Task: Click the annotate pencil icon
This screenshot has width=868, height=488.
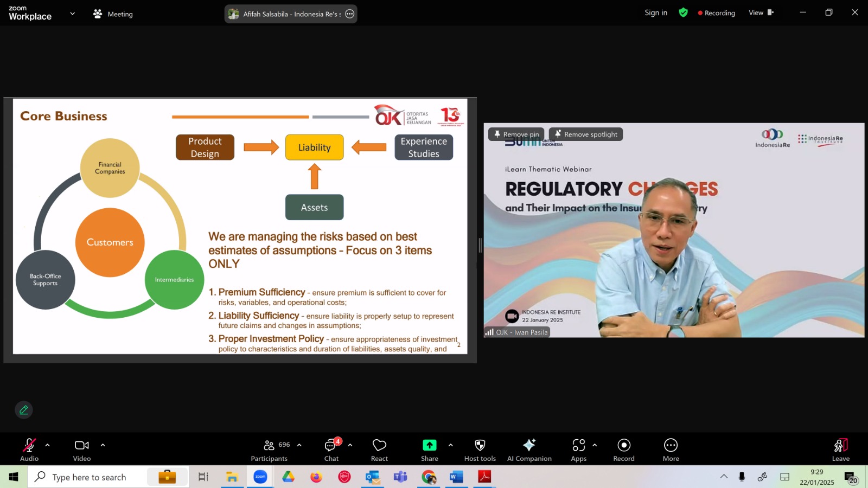Action: coord(24,410)
